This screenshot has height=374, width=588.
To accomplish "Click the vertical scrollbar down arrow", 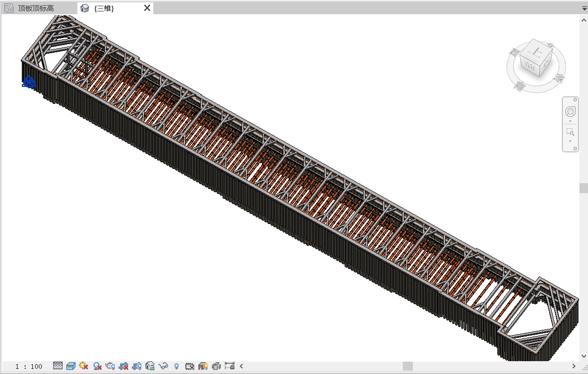I will 584,356.
